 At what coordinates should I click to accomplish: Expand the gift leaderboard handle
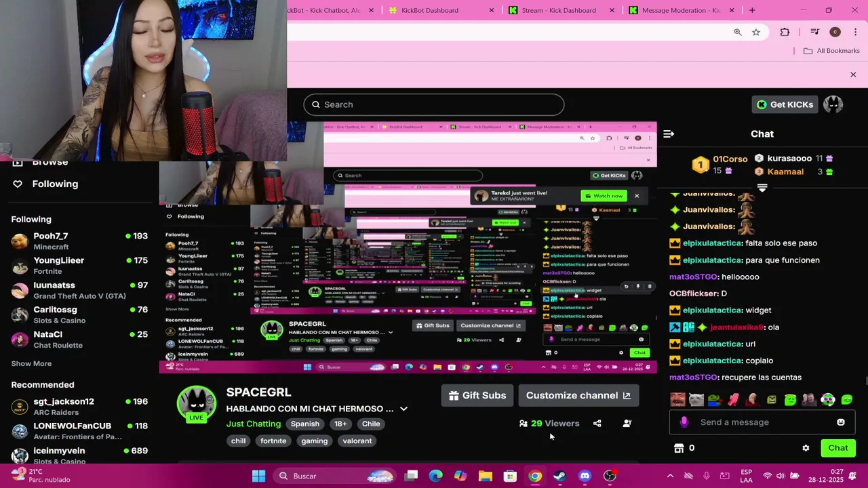(762, 188)
